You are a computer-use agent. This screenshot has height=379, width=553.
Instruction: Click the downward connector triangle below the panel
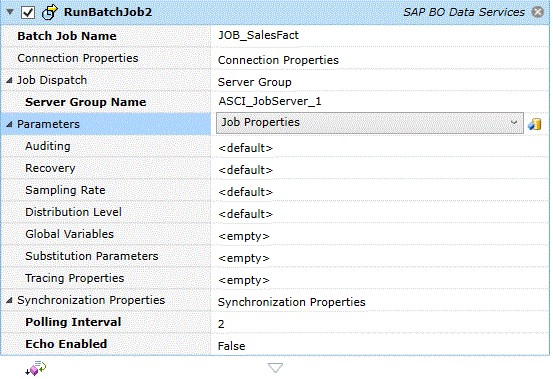275,368
